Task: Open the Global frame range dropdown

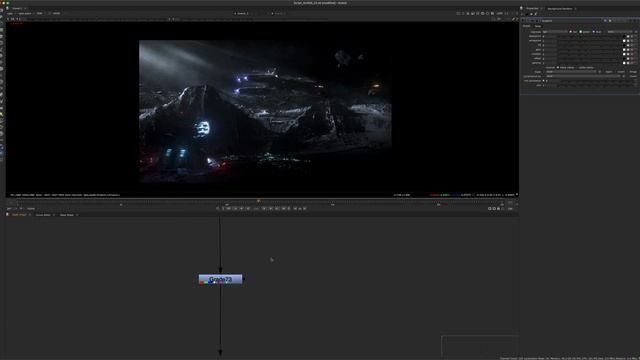Action: [31, 209]
